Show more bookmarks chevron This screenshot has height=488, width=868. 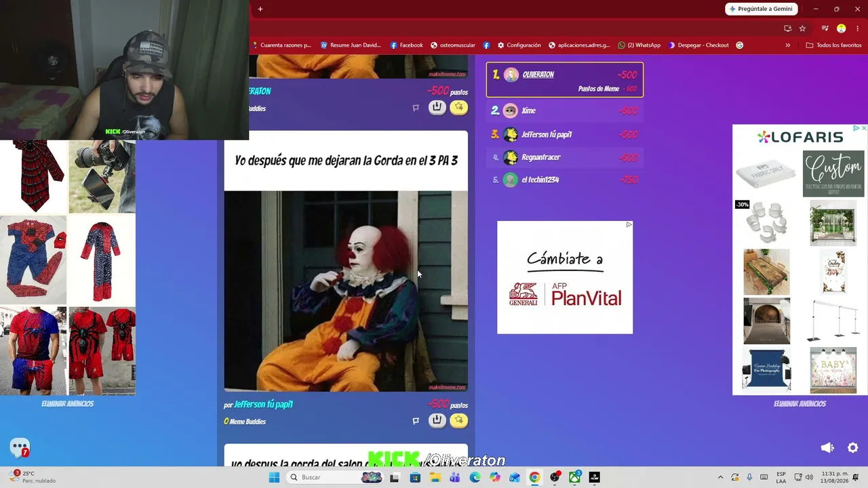(788, 45)
